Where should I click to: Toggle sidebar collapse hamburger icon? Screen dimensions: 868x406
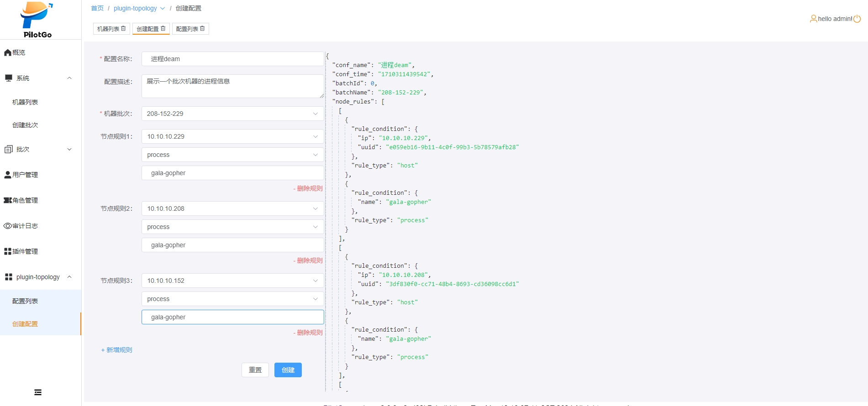[x=38, y=392]
